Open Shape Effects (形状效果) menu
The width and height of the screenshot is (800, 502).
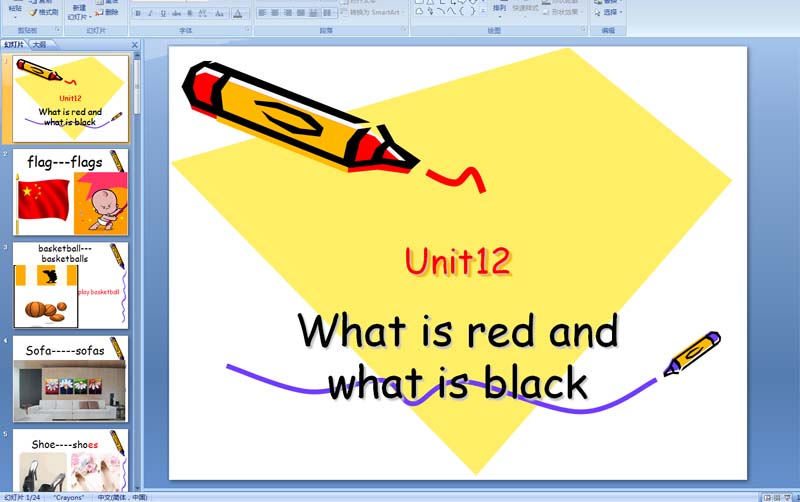pos(562,12)
